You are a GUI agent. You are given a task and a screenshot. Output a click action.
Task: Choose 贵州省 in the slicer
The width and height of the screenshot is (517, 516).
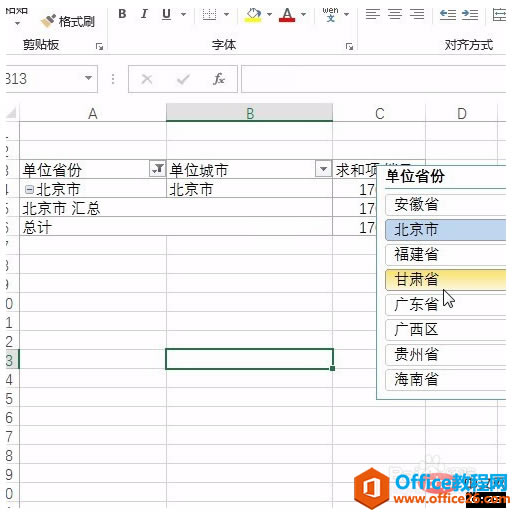pos(446,354)
